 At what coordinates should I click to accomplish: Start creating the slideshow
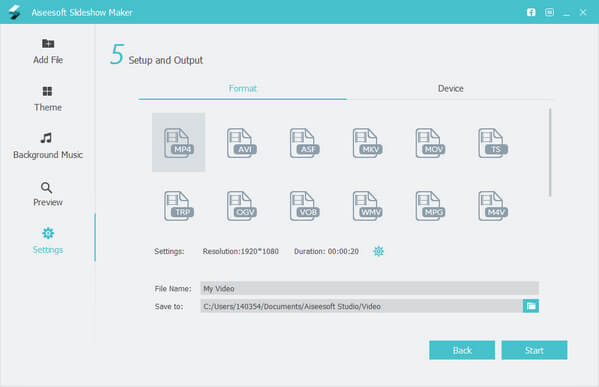[x=534, y=350]
